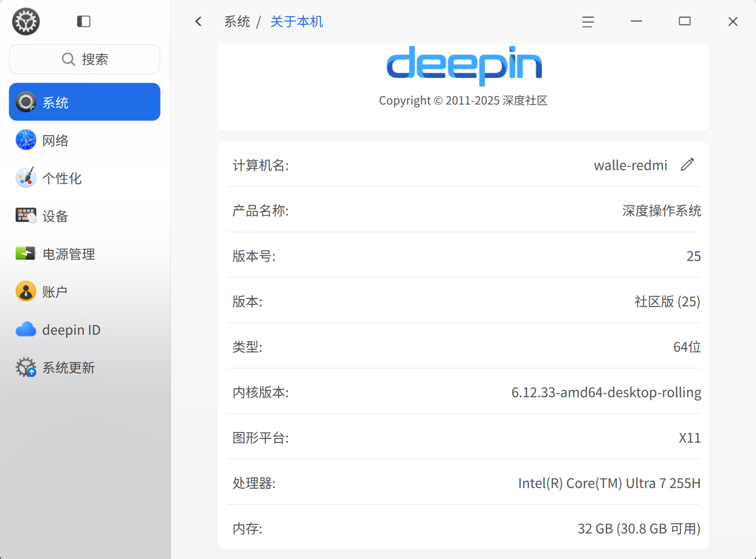Go back with the left arrow
The width and height of the screenshot is (756, 559).
(198, 22)
